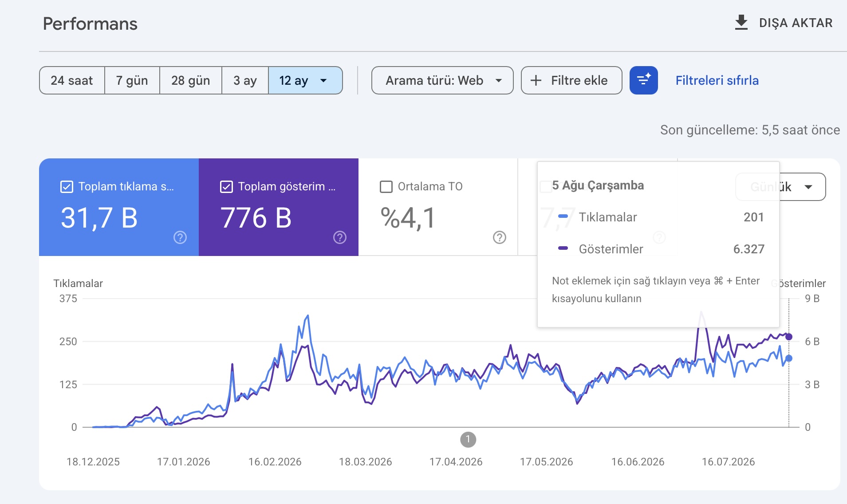Uncheck the Toplam tıklama sayısı checkbox
The width and height of the screenshot is (847, 504).
(67, 187)
